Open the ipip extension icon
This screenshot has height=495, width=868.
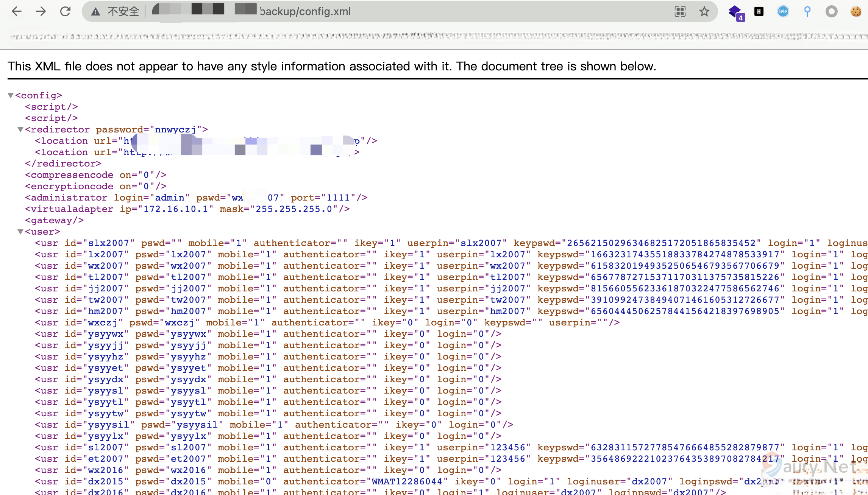(783, 11)
